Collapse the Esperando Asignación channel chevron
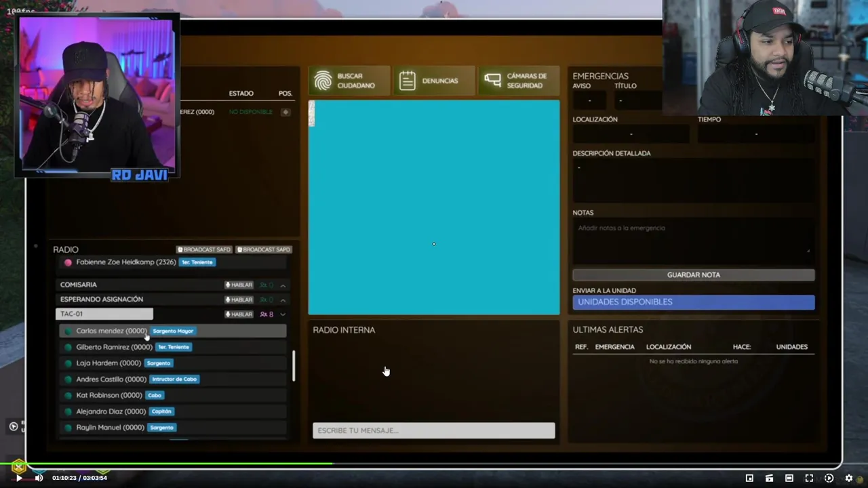This screenshot has width=868, height=488. click(283, 300)
